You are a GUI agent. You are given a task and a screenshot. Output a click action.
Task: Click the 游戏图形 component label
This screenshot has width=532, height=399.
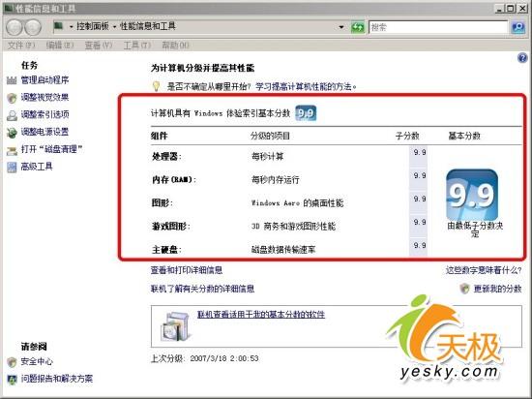pos(170,227)
